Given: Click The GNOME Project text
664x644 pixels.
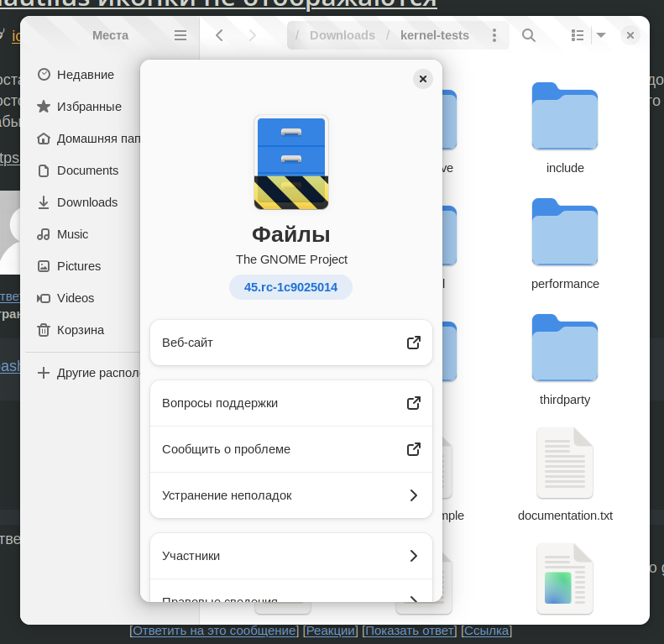Looking at the screenshot, I should pos(291,259).
